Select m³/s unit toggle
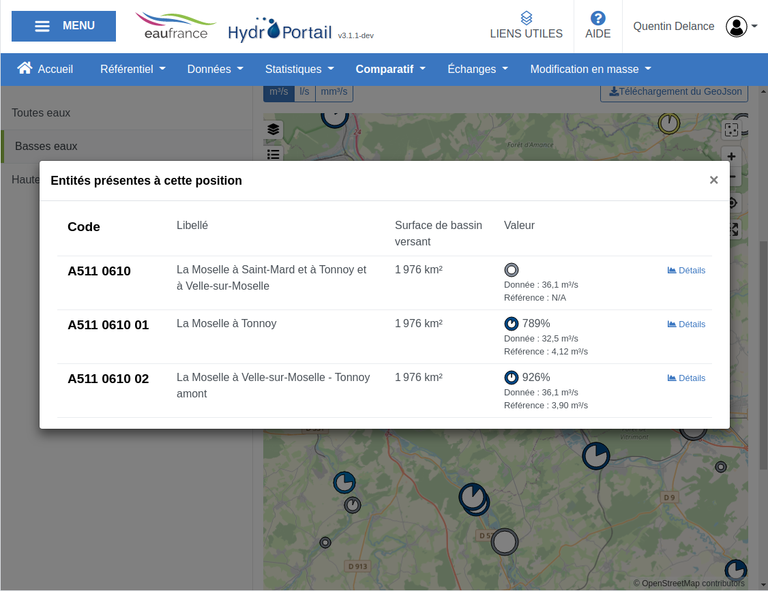The image size is (768, 591). click(279, 92)
